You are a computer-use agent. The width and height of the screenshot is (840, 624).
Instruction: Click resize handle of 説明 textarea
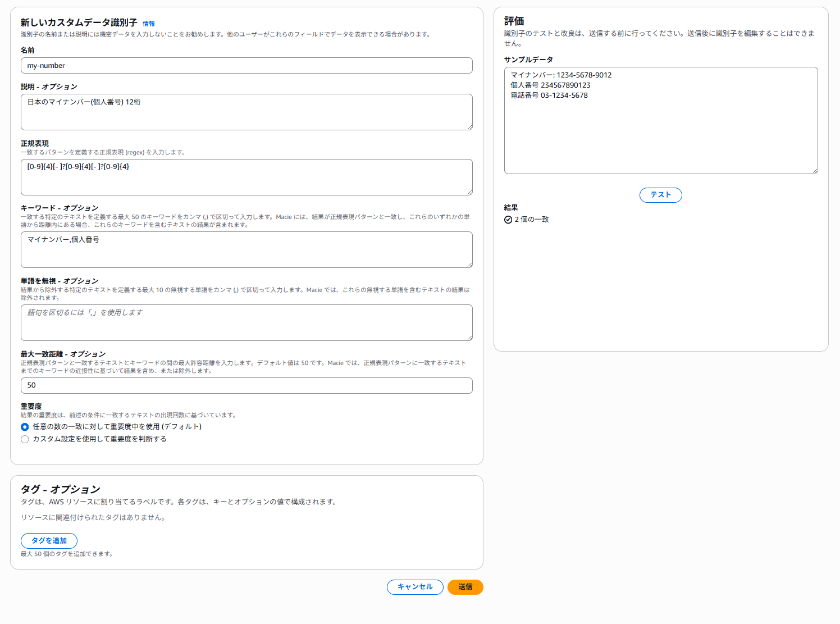click(x=469, y=127)
